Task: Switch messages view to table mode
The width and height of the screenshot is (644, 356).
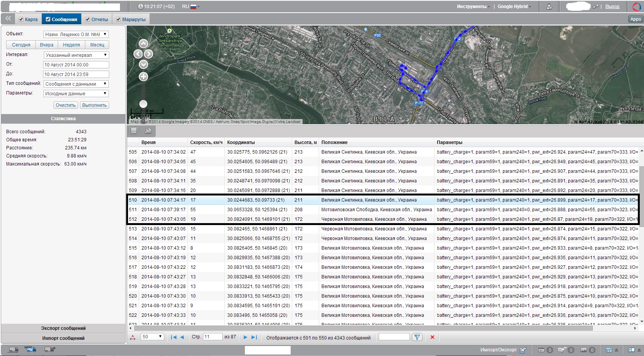Action: click(134, 131)
